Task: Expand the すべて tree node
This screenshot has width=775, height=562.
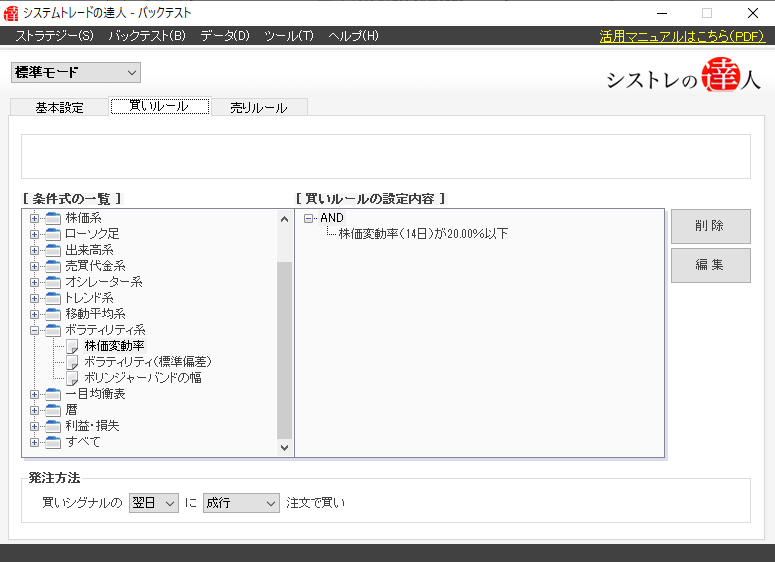Action: coord(34,442)
